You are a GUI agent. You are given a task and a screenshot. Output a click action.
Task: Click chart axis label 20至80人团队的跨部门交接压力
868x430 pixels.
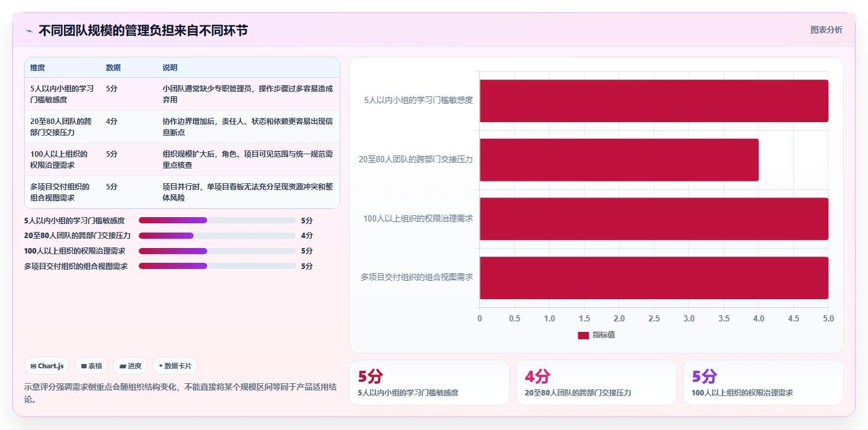coord(416,160)
